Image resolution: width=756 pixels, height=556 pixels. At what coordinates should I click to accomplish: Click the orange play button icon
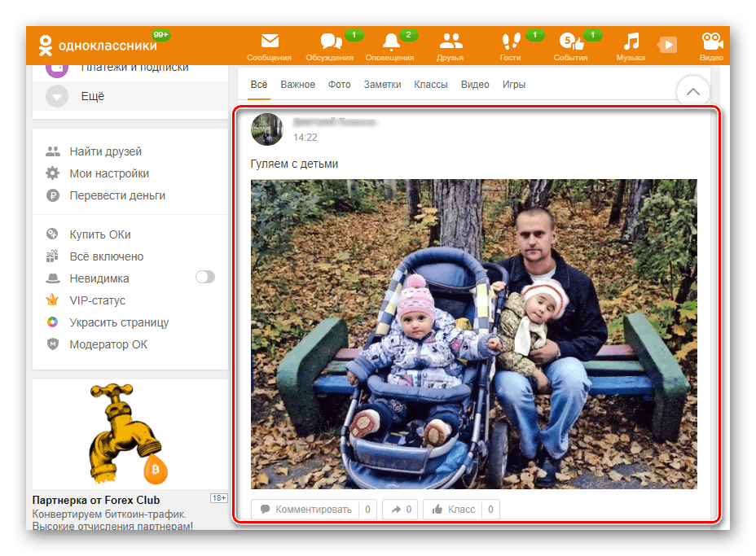click(668, 45)
